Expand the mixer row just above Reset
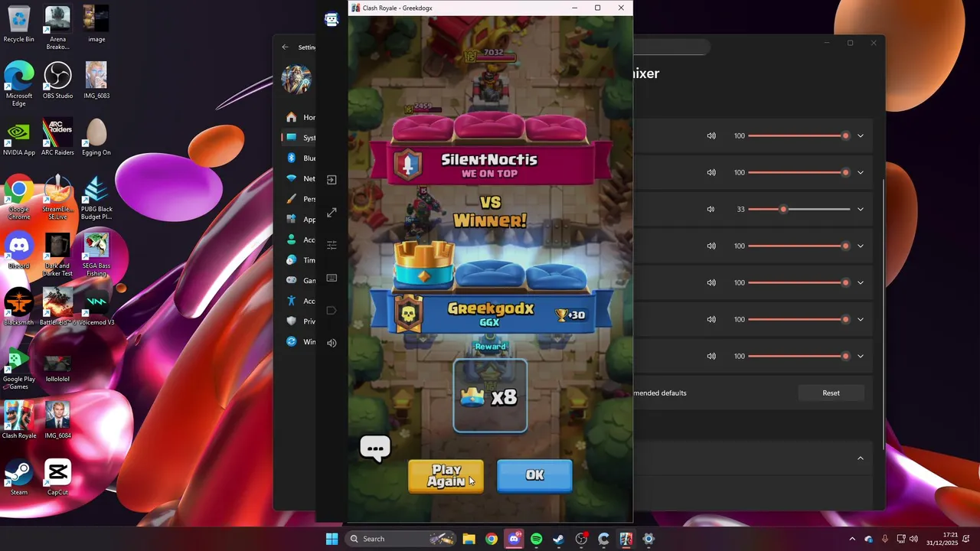 [x=861, y=356]
